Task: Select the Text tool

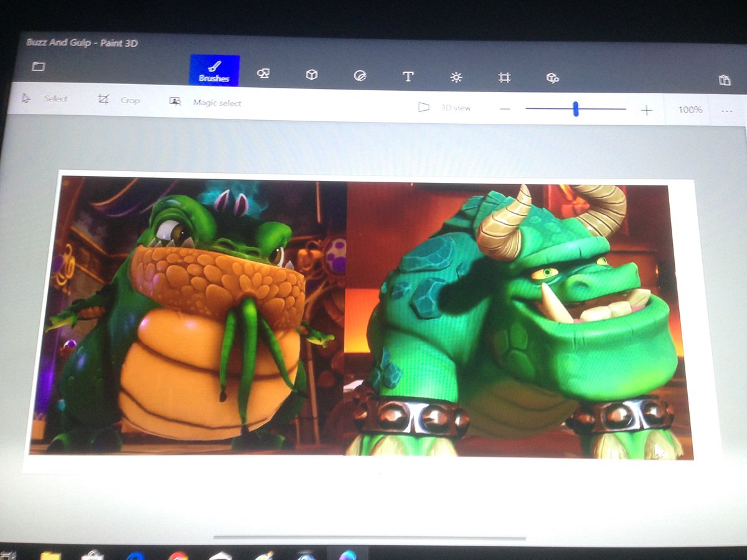Action: 408,77
